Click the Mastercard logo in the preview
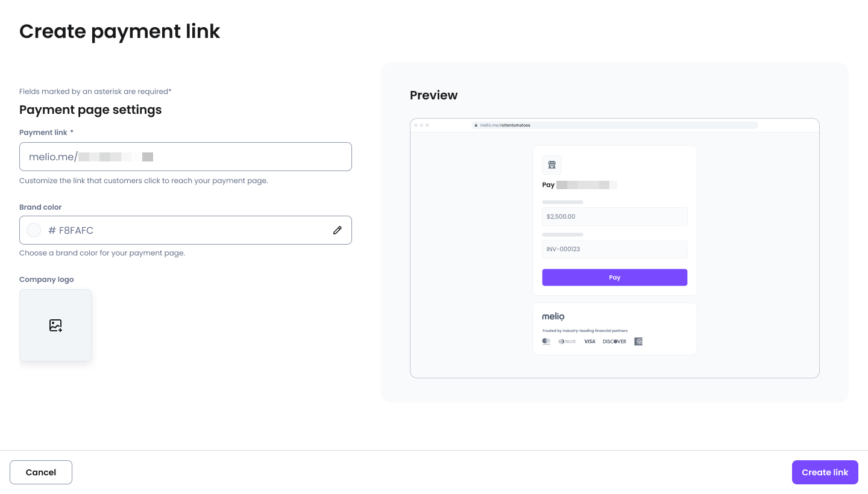This screenshot has width=868, height=494. click(x=546, y=342)
